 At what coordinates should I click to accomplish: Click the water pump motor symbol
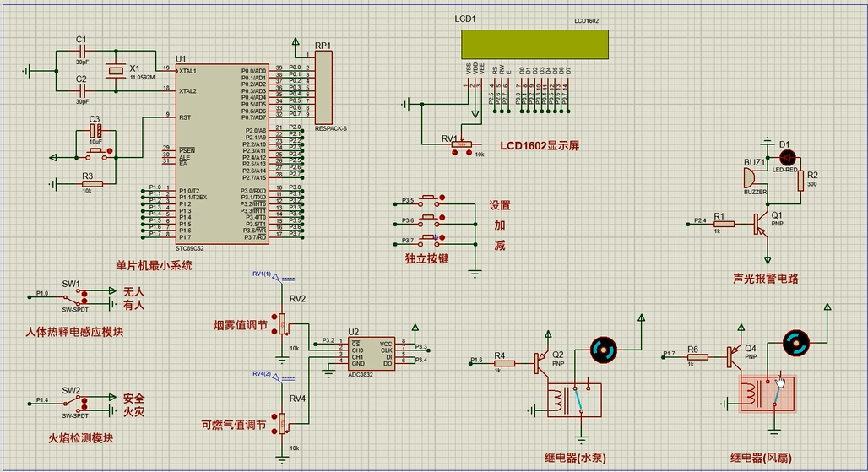point(603,349)
